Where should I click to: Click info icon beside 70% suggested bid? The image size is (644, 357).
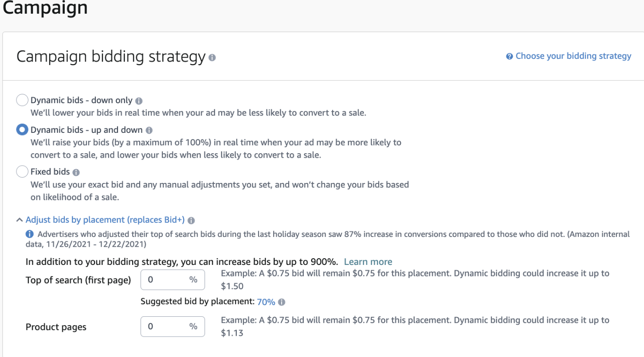coord(282,302)
